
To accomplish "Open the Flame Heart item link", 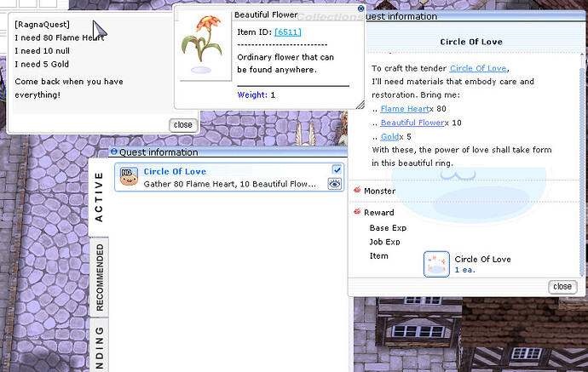I will 404,109.
